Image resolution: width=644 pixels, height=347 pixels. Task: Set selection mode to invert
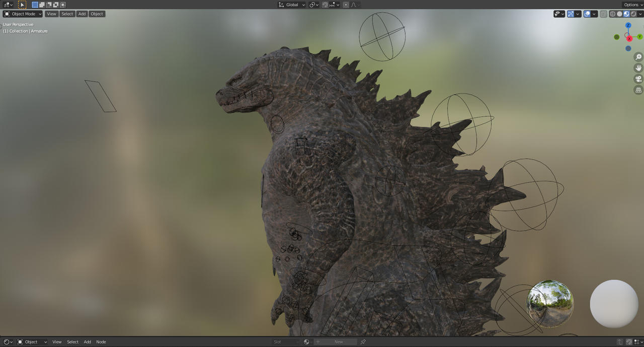56,5
